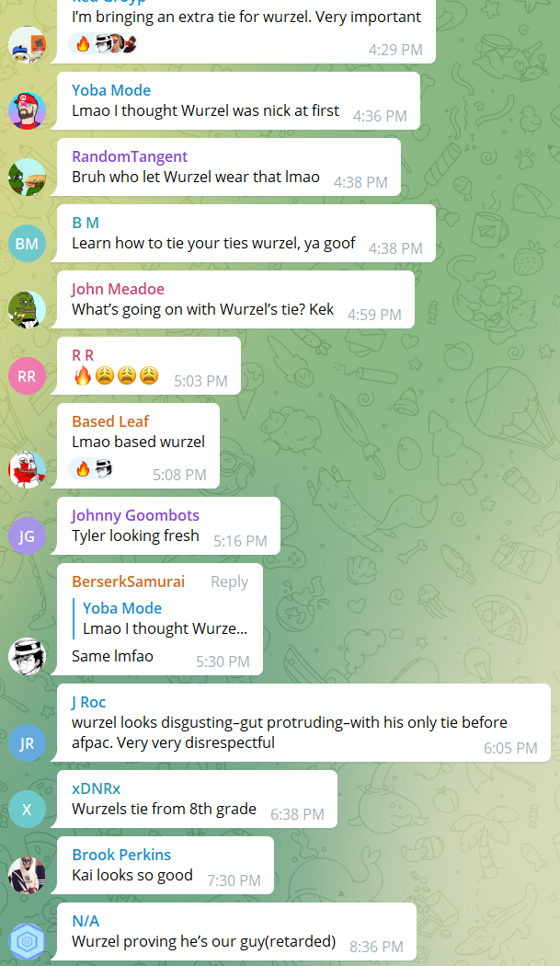Click the blue JR avatar

(x=27, y=743)
